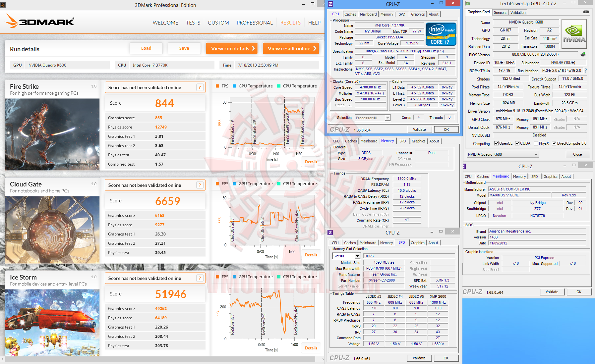The image size is (595, 364).
Task: Open the PROFESSIONAL section in 3DMark
Action: [255, 23]
